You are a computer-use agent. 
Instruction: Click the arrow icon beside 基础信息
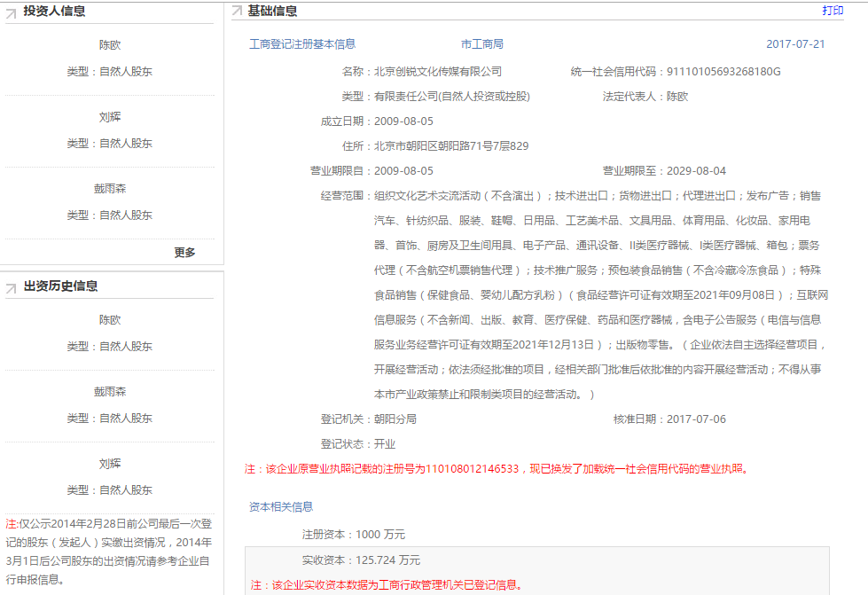(237, 10)
